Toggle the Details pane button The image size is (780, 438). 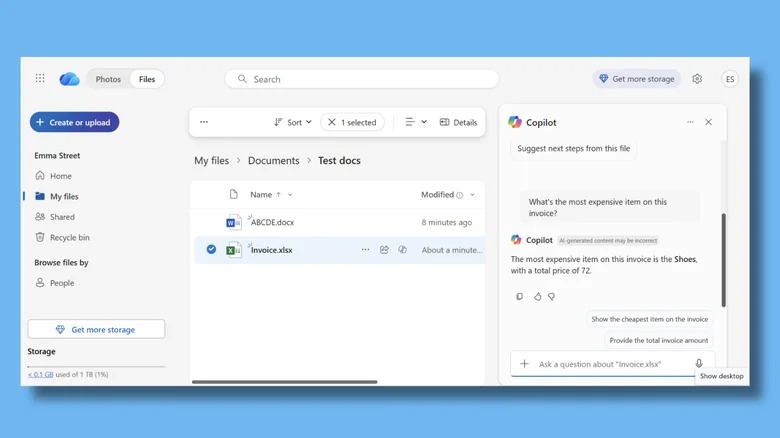coord(458,122)
